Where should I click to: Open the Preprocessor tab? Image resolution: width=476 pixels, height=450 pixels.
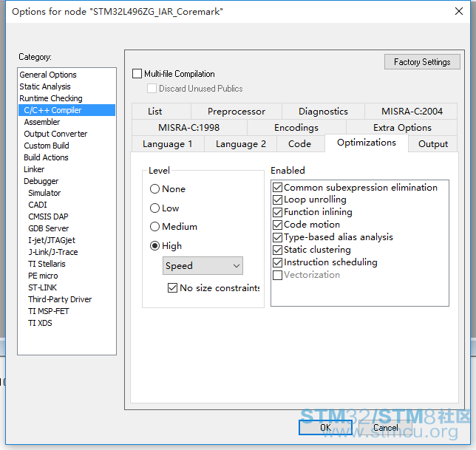click(x=237, y=112)
